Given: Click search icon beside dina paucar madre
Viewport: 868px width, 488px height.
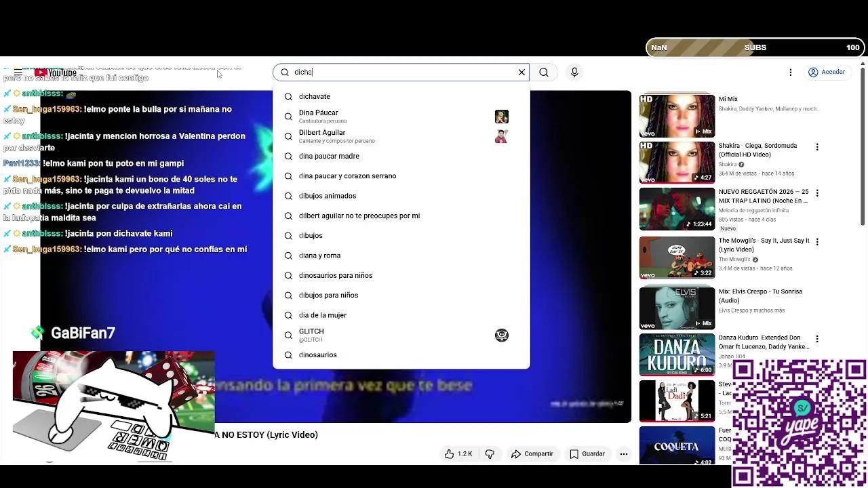Looking at the screenshot, I should point(288,157).
